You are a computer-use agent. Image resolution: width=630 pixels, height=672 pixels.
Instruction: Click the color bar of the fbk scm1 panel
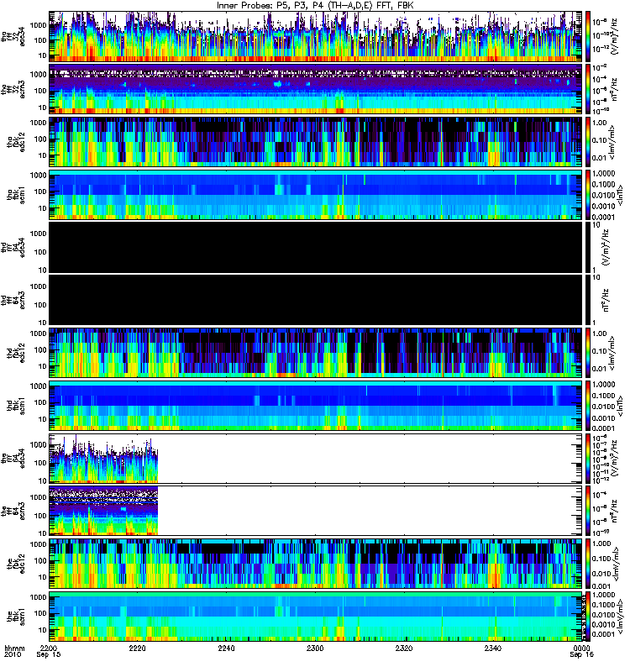coord(588,617)
